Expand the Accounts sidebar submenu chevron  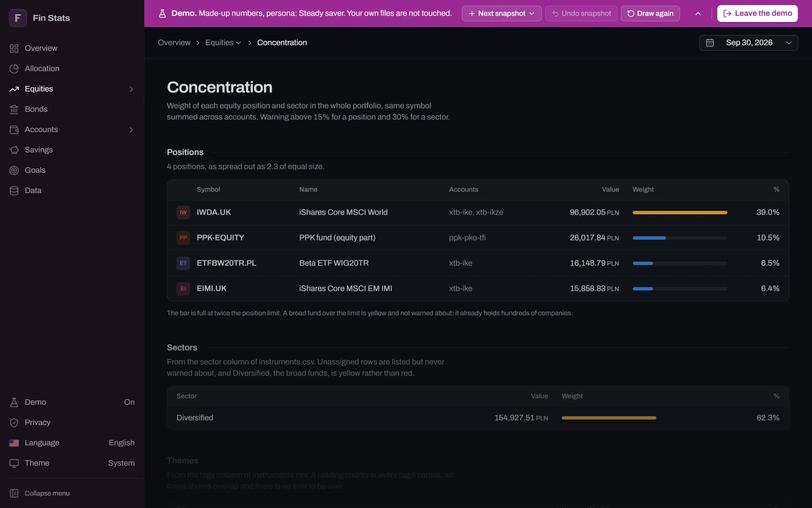tap(131, 130)
